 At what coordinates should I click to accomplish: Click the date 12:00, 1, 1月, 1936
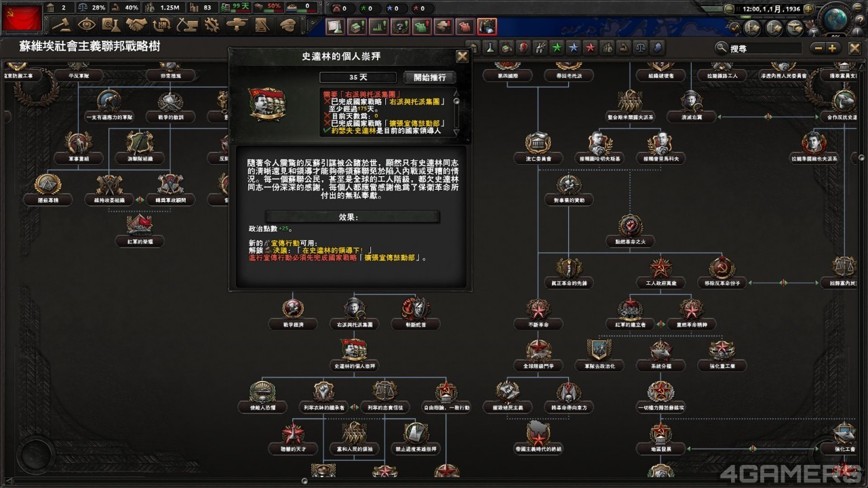click(771, 9)
